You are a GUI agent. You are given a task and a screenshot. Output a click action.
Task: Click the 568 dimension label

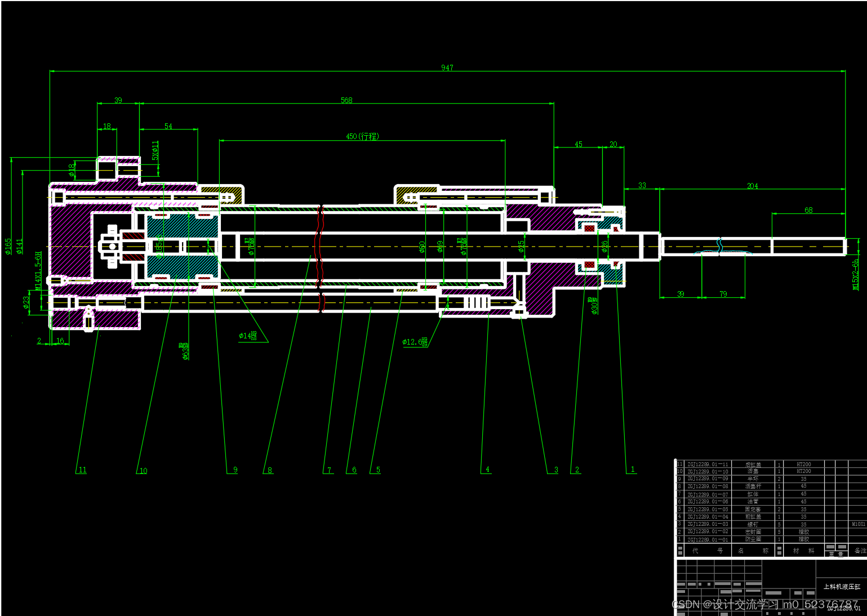point(346,100)
